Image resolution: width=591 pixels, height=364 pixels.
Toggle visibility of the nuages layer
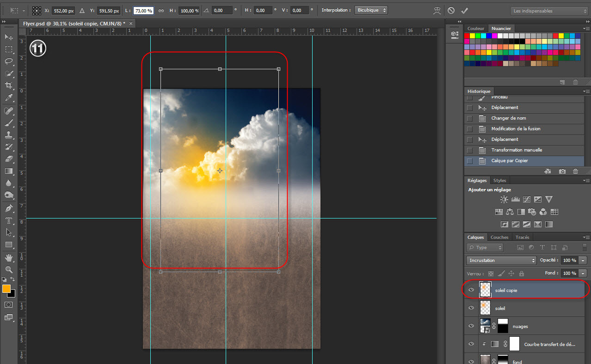coord(471,326)
